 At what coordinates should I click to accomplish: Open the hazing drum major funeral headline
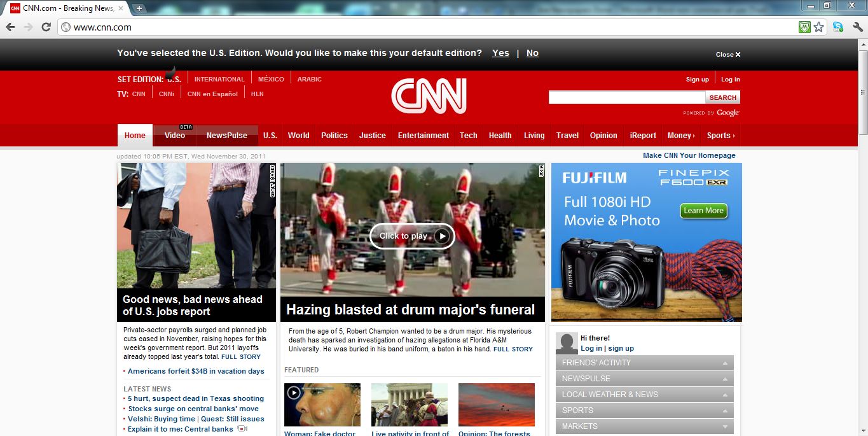click(x=411, y=310)
